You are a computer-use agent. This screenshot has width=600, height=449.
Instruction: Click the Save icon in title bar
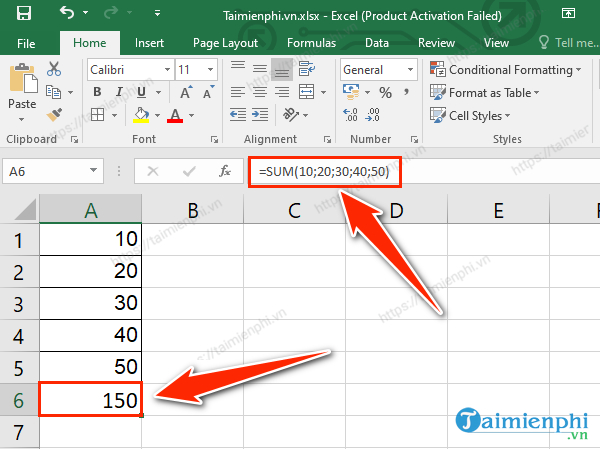[x=24, y=14]
